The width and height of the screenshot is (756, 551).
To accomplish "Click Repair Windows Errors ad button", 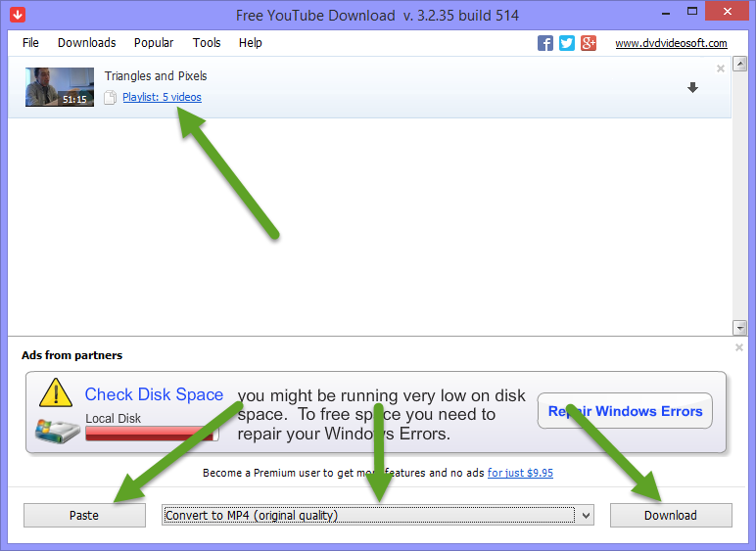I will [625, 411].
